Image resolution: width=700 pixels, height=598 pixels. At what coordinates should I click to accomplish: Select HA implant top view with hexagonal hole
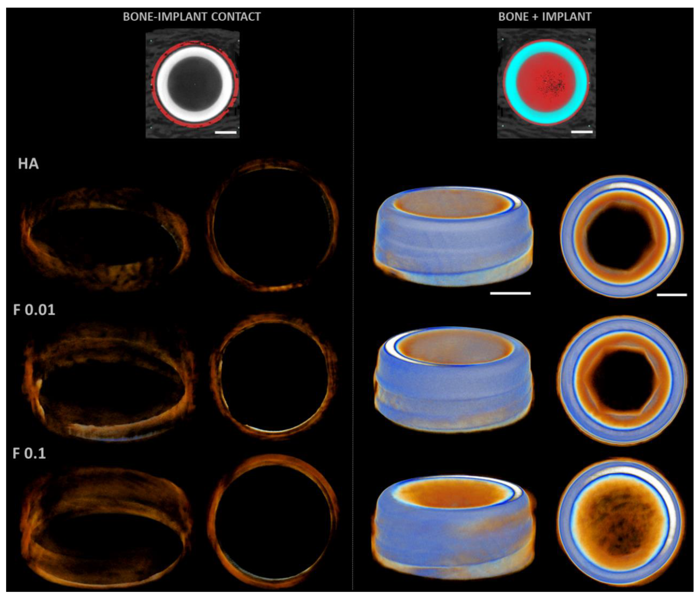622,236
